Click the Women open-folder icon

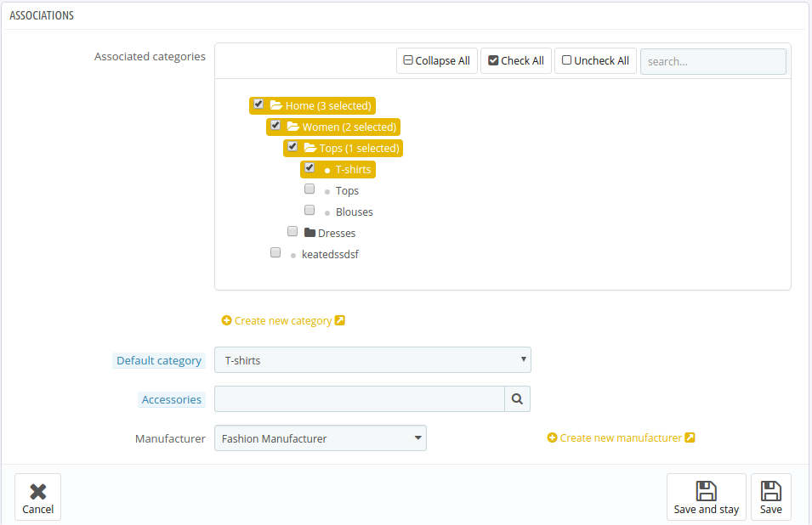[293, 127]
